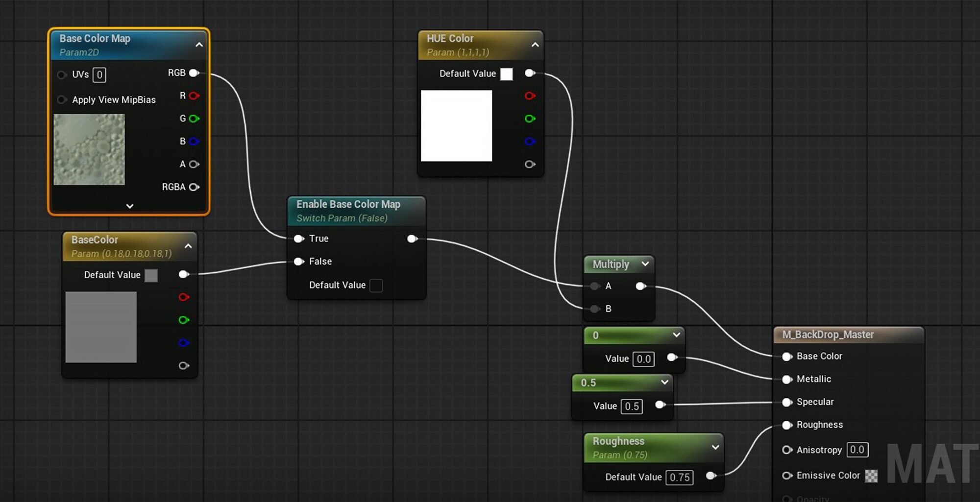
Task: Click the blue channel pin on BaseColor node
Action: click(x=184, y=343)
